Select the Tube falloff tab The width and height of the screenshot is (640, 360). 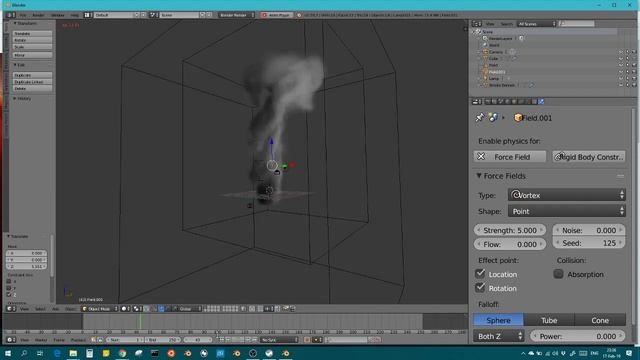[549, 320]
